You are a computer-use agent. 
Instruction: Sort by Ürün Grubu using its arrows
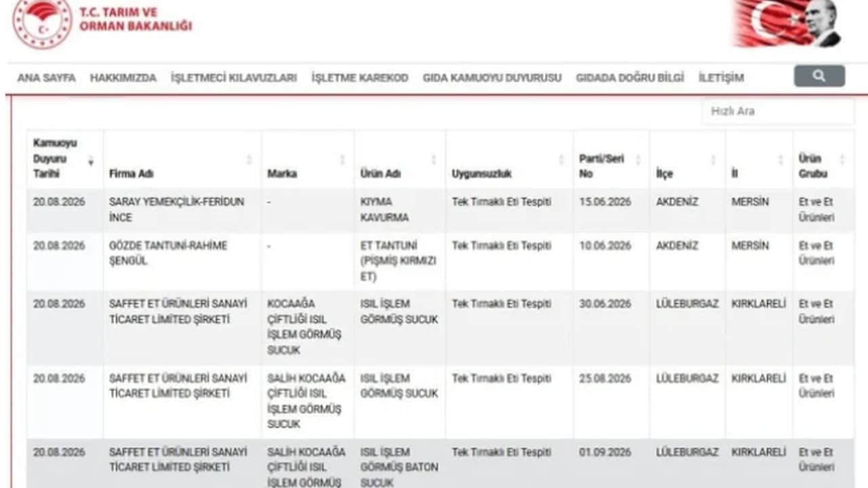coord(842,160)
